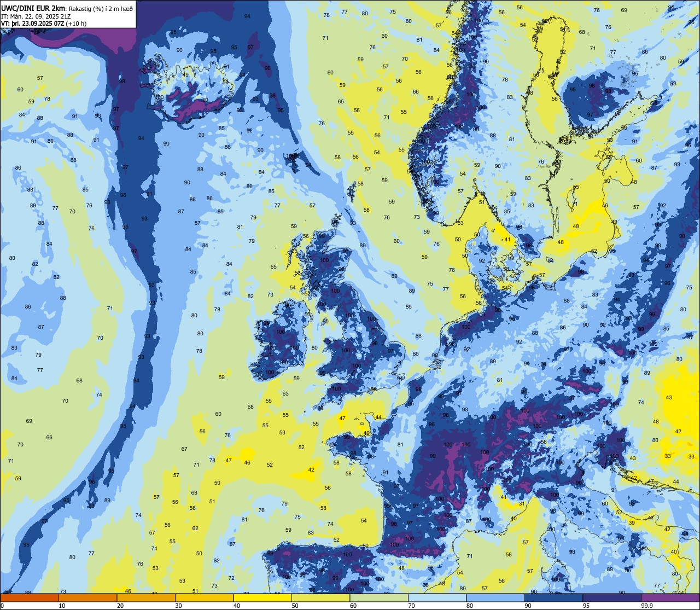Click the legend tick label 60

[353, 606]
